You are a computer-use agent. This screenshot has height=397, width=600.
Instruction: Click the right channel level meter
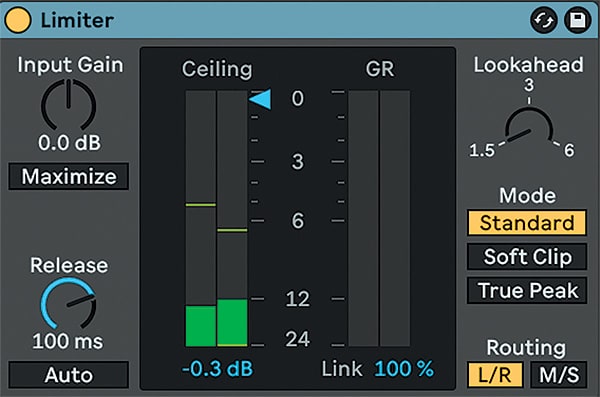[232, 219]
